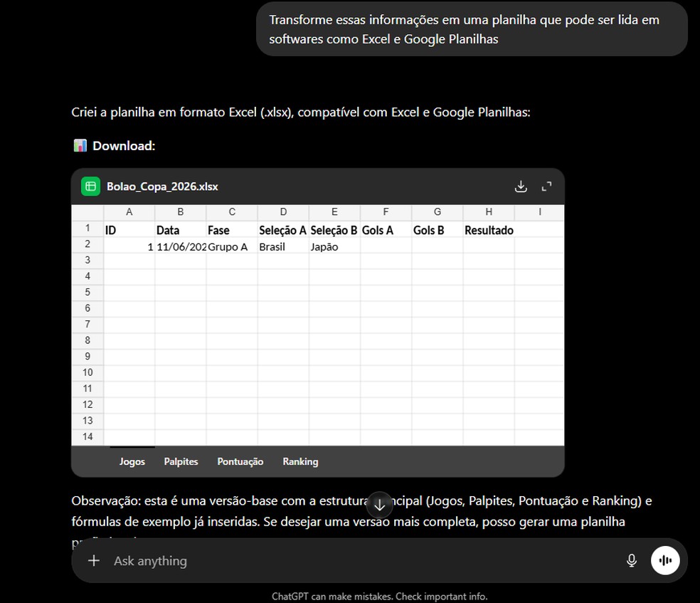Select column D header

tap(283, 212)
